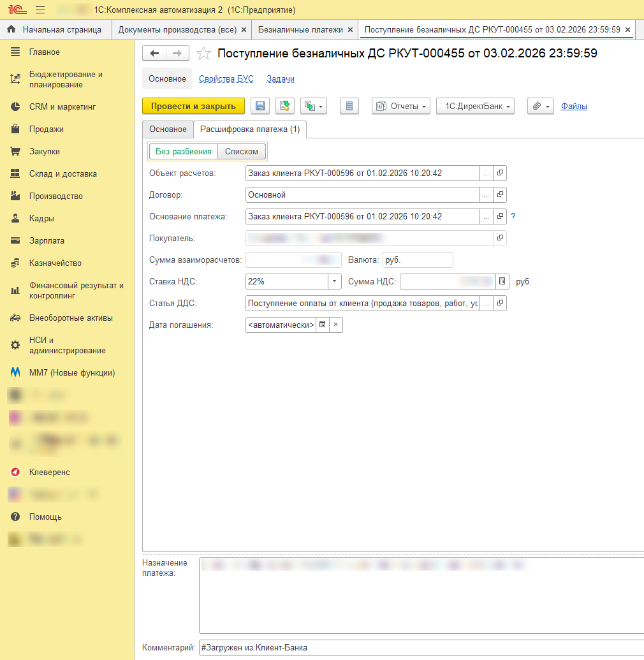Screen dimensions: 644x660
Task: Switch to Списком mode
Action: pyautogui.click(x=242, y=152)
